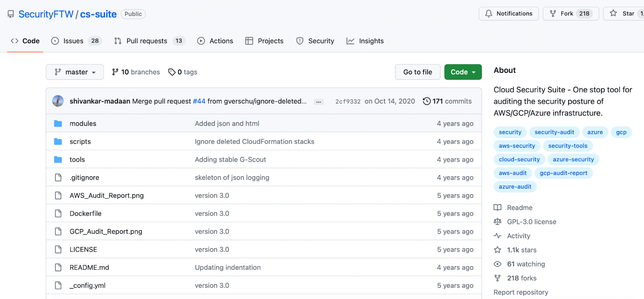644x299 pixels.
Task: Select the gcp-audit-report topic tag
Action: click(563, 173)
